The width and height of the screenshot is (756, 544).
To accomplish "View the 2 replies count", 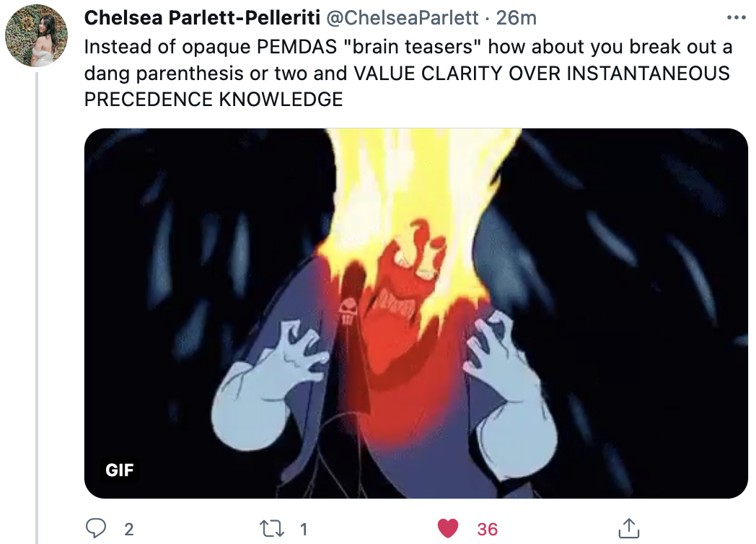I will pyautogui.click(x=128, y=530).
